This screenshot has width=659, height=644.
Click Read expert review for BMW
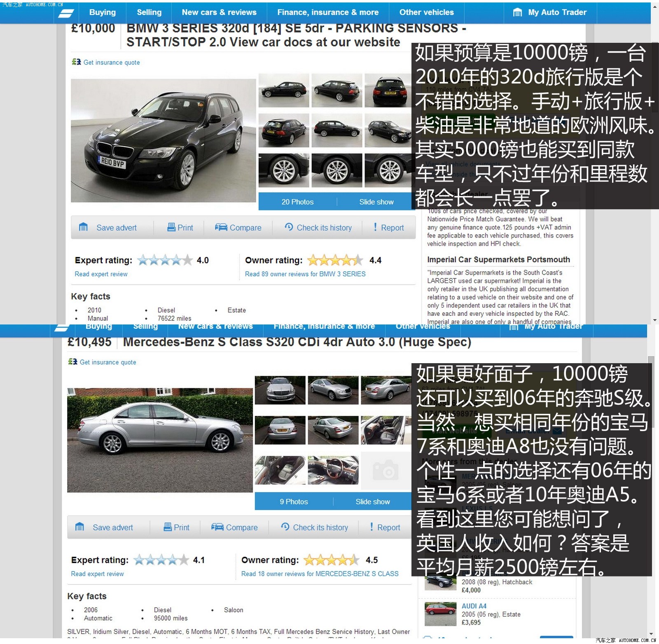[x=101, y=274]
